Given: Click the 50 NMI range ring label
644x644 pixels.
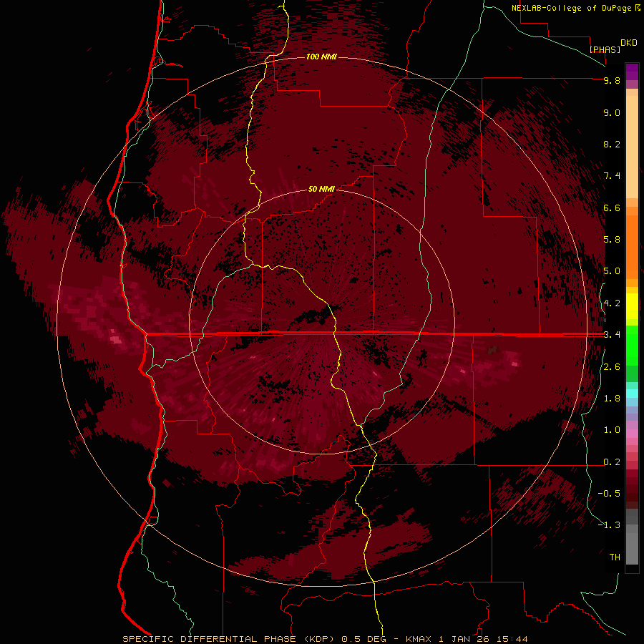Looking at the screenshot, I should tap(321, 189).
